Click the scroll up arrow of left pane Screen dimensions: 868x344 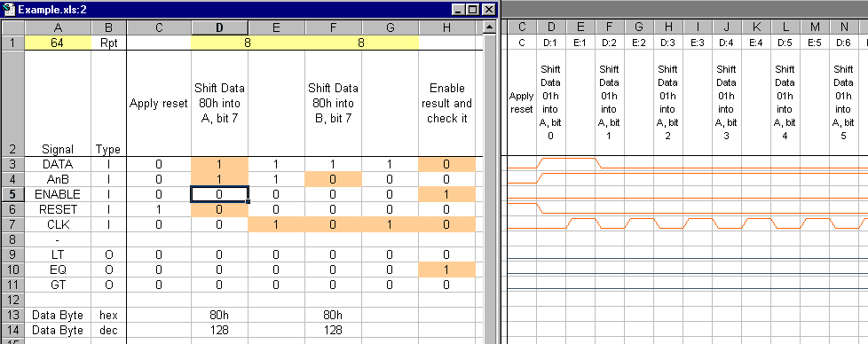tap(489, 27)
